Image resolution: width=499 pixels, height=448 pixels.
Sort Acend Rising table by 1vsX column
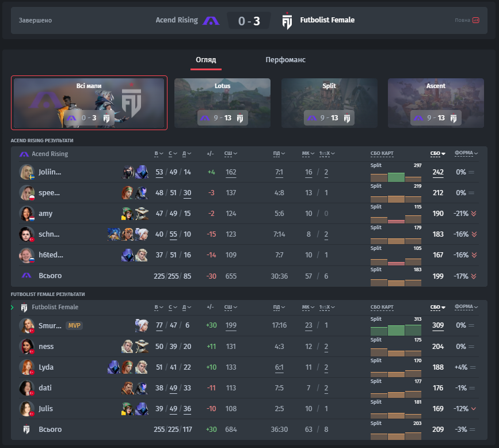click(327, 154)
